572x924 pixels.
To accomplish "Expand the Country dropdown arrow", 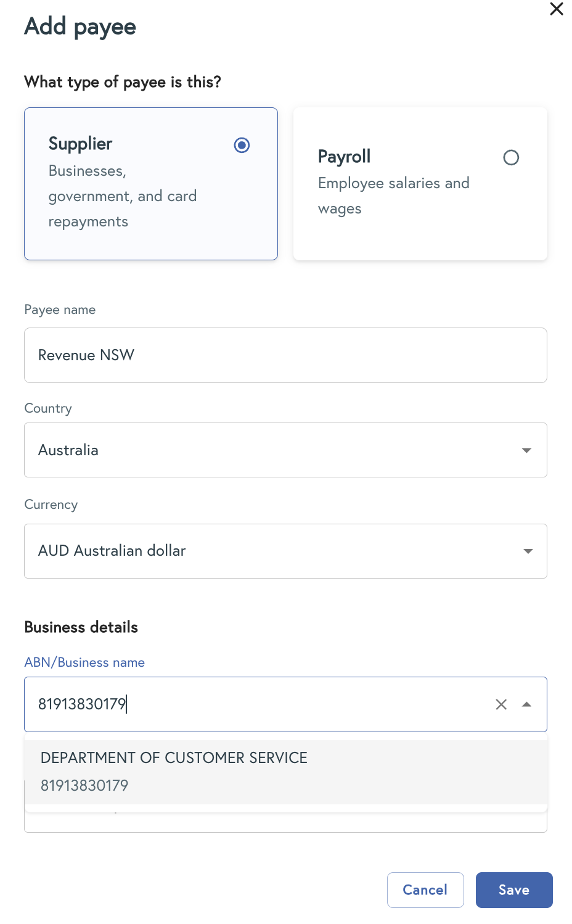I will [x=526, y=450].
